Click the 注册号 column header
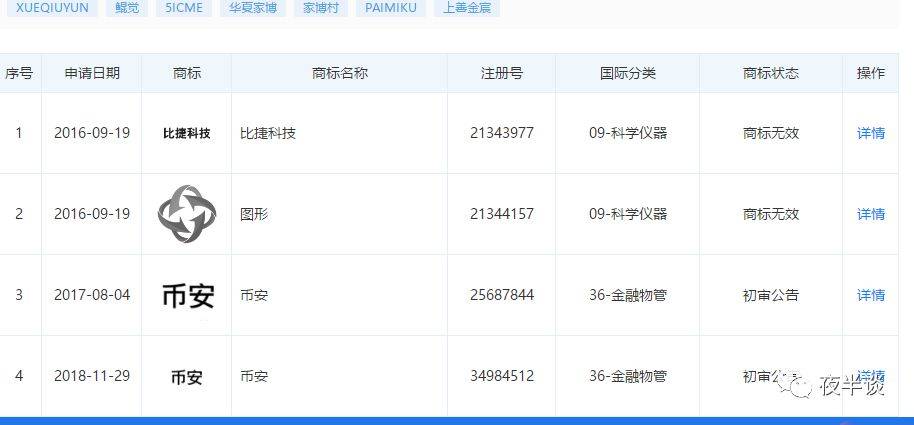This screenshot has width=914, height=425. pyautogui.click(x=501, y=73)
